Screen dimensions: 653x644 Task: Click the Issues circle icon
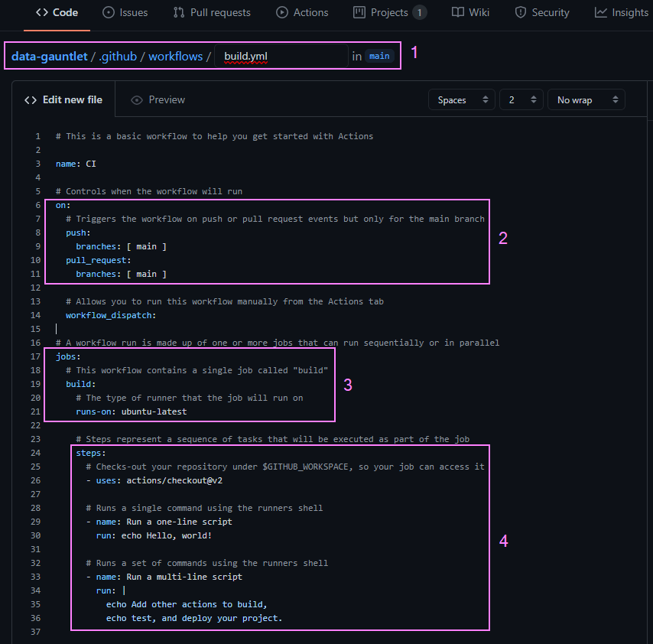[109, 12]
